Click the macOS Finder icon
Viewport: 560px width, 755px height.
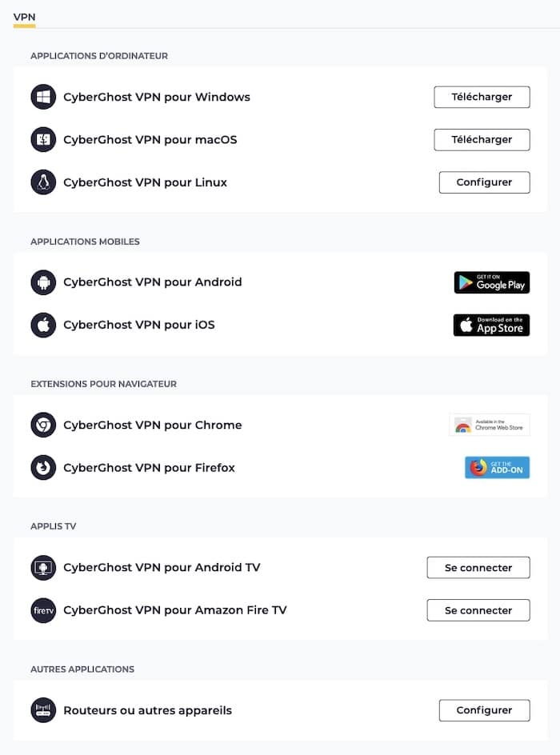[43, 140]
